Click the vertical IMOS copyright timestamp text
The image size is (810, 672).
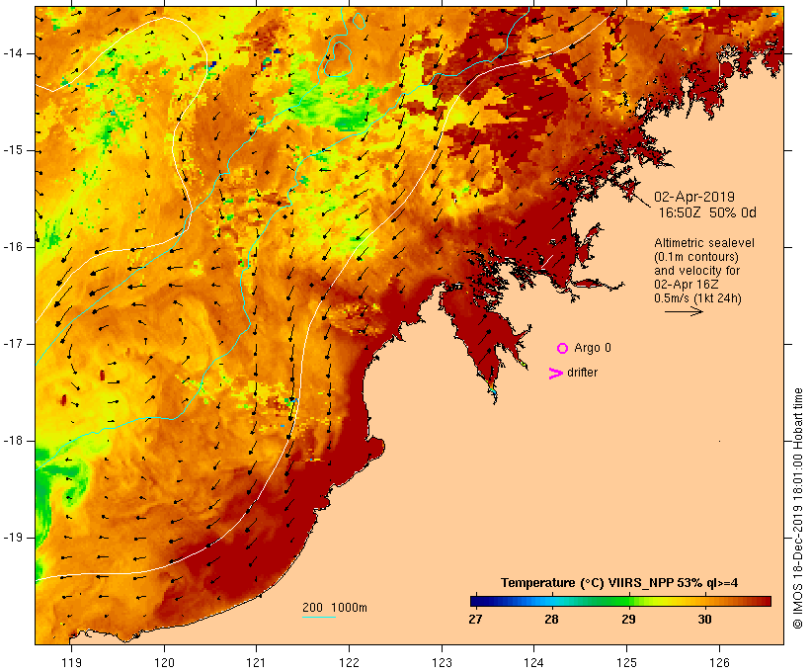pyautogui.click(x=798, y=508)
